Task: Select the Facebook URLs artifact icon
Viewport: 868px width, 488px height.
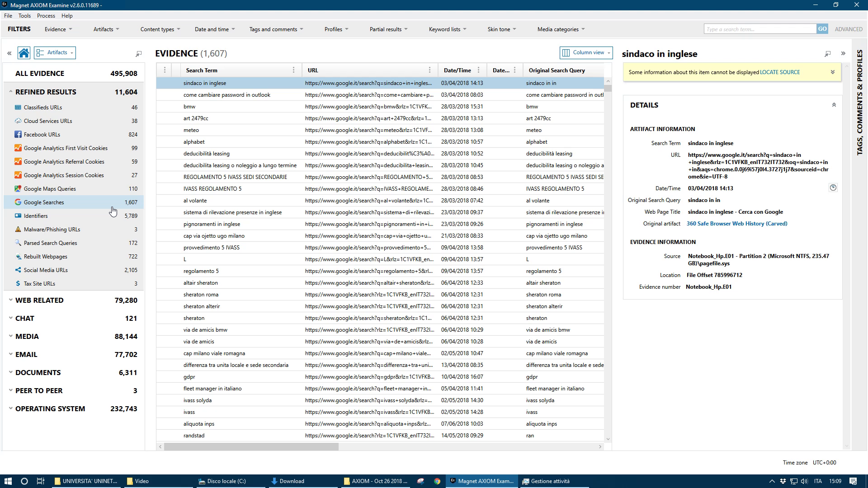Action: pyautogui.click(x=18, y=134)
